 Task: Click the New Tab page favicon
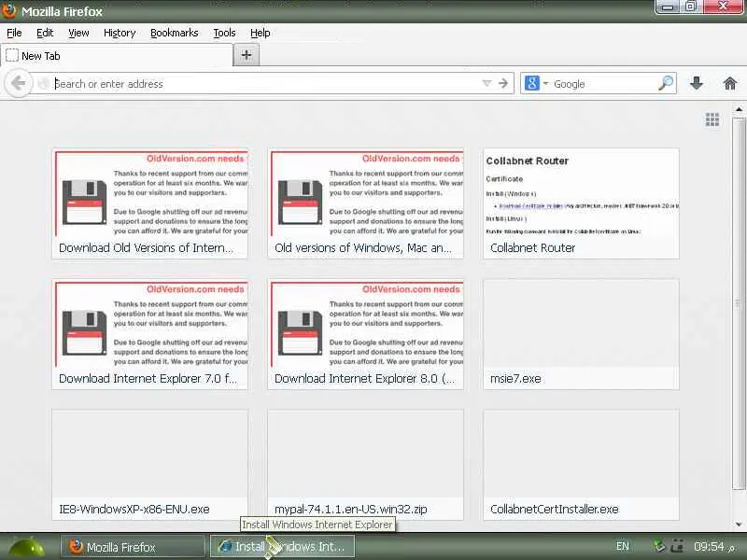pyautogui.click(x=12, y=55)
